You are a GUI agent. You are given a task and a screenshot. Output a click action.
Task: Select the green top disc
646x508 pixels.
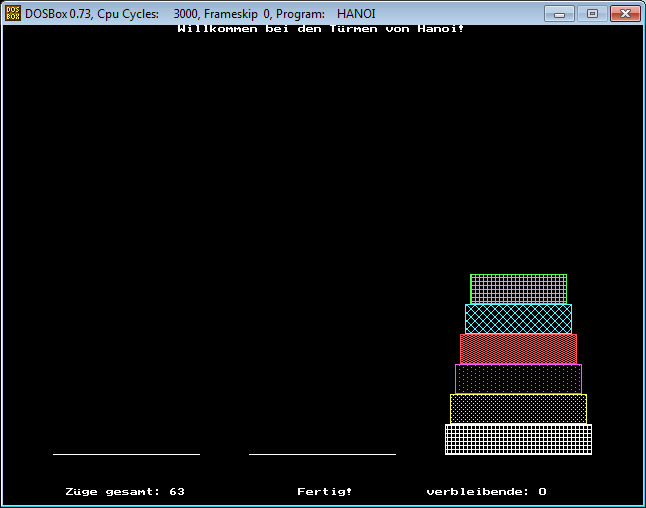(518, 289)
